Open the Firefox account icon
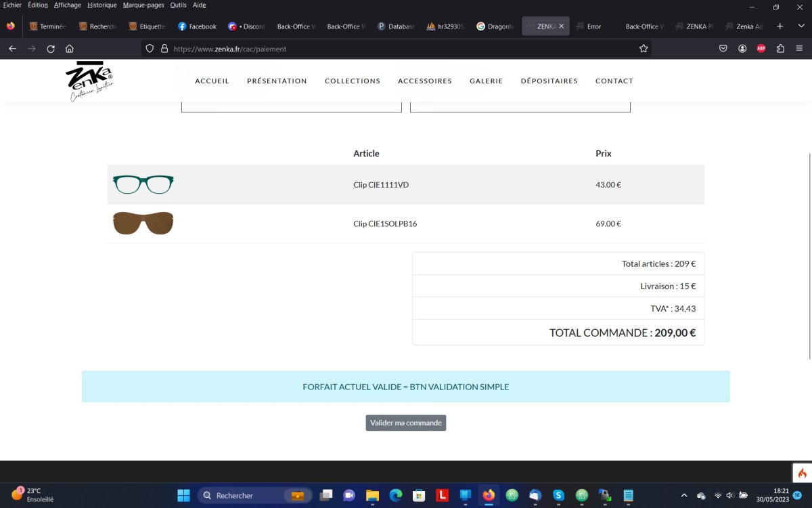812x508 pixels. [742, 49]
